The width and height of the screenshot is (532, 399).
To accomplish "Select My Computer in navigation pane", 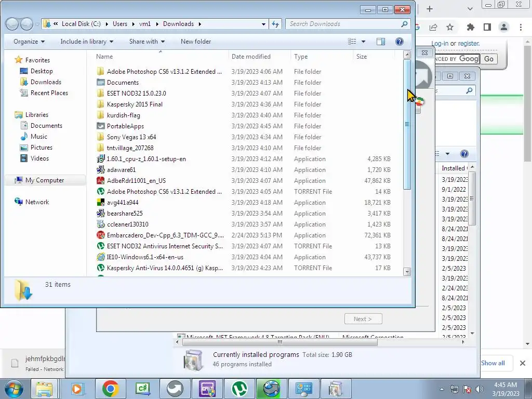I will (45, 180).
